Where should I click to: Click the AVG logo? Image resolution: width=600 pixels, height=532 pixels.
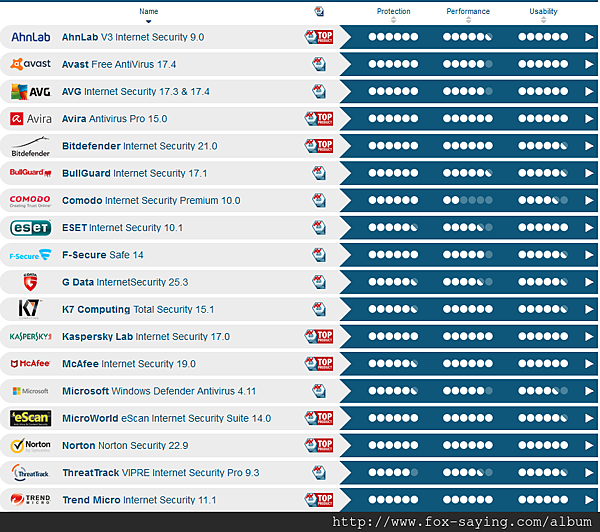tap(31, 92)
